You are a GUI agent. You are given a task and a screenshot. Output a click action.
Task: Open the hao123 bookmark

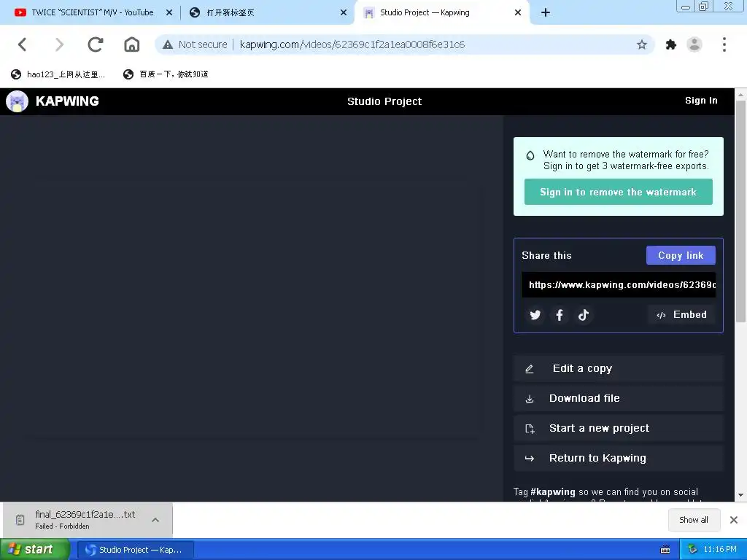pos(58,74)
